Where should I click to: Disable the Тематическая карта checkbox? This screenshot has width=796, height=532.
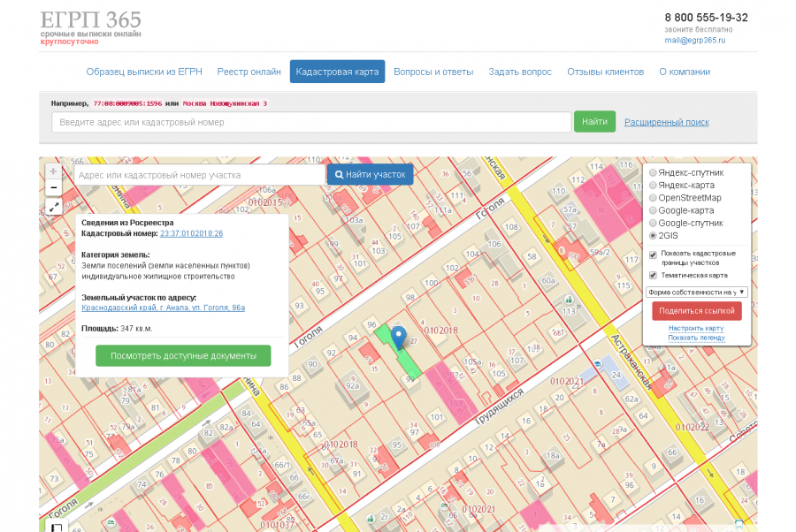click(653, 276)
